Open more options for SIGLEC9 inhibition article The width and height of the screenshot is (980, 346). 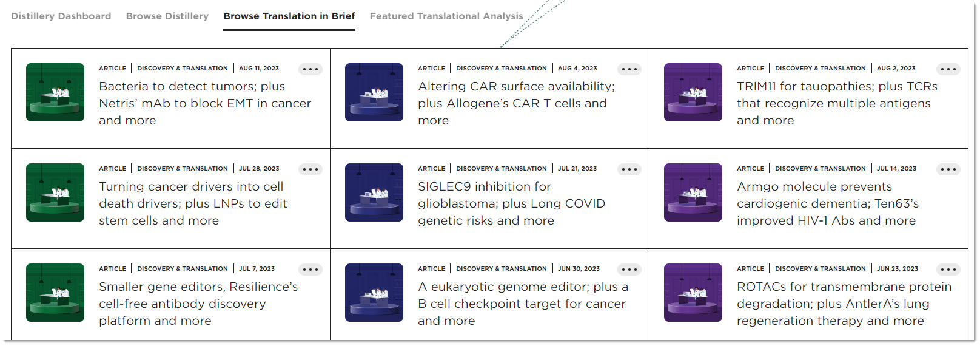coord(629,169)
